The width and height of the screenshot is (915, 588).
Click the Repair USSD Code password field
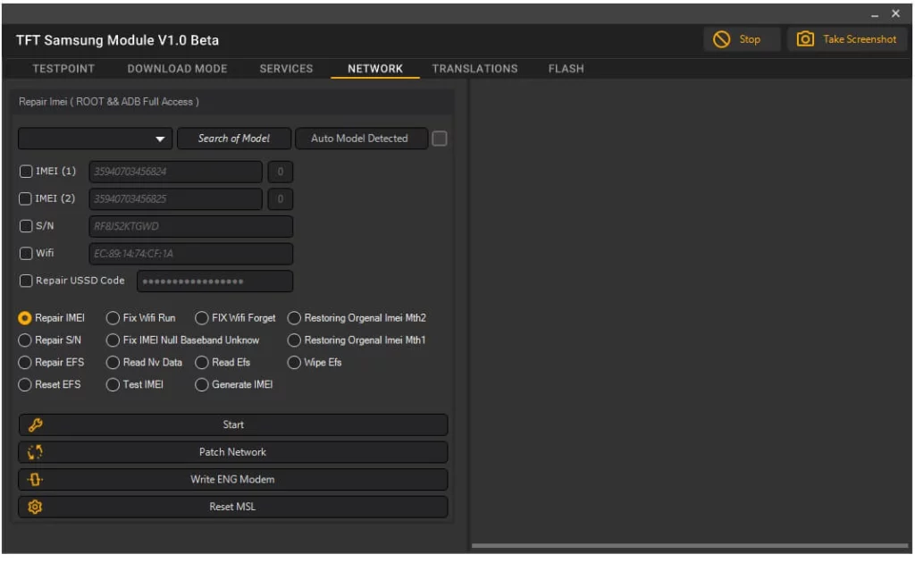(214, 281)
